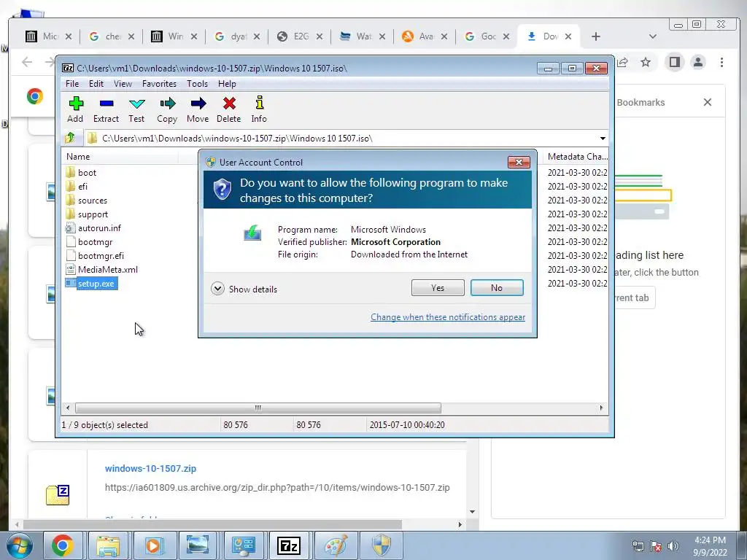Open the Help menu
This screenshot has width=747, height=560.
click(228, 84)
